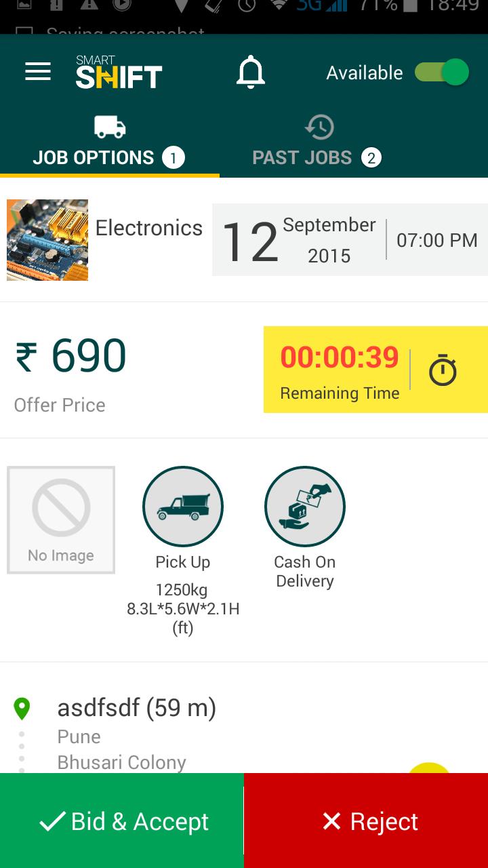Open the Electronics category thumbnail
Image resolution: width=488 pixels, height=868 pixels.
pyautogui.click(x=47, y=240)
